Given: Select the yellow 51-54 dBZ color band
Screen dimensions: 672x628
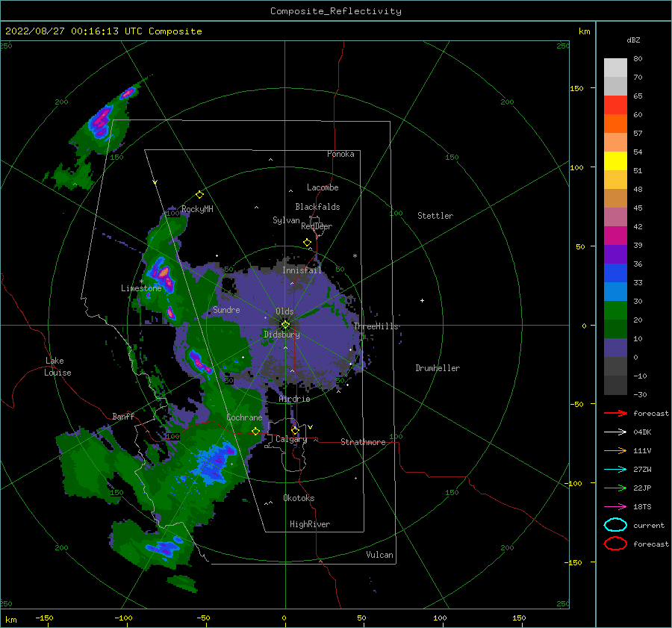Looking at the screenshot, I should tap(615, 161).
